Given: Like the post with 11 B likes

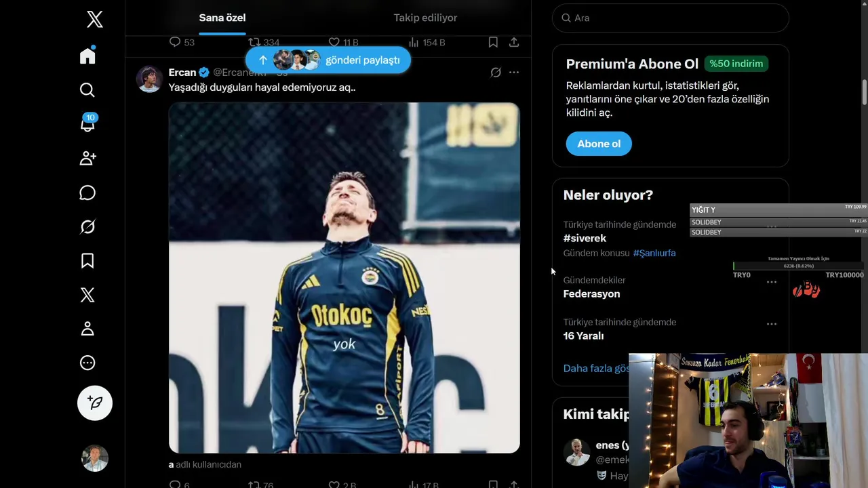Looking at the screenshot, I should (343, 42).
